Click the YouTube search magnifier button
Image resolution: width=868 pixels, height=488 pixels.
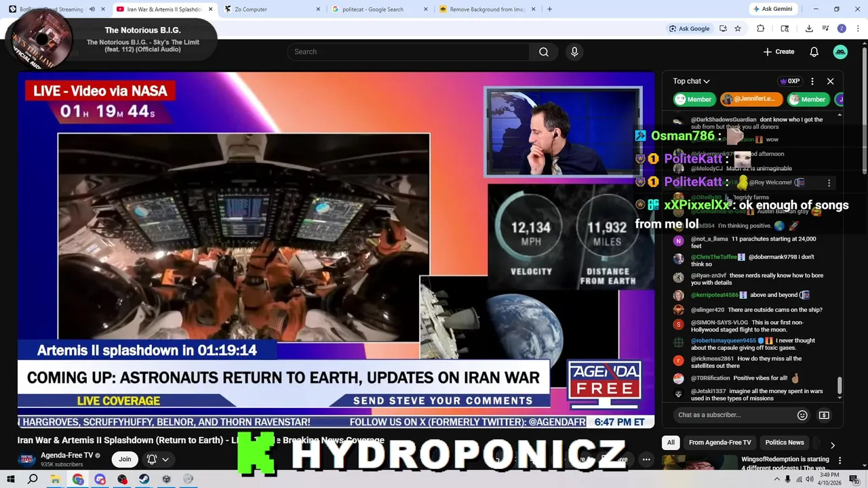pos(544,52)
